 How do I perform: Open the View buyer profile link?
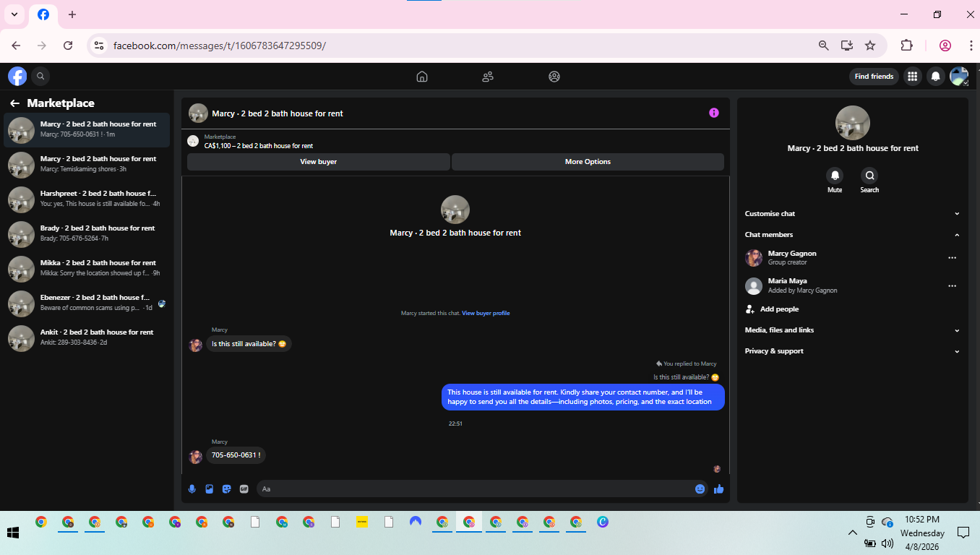coord(486,313)
